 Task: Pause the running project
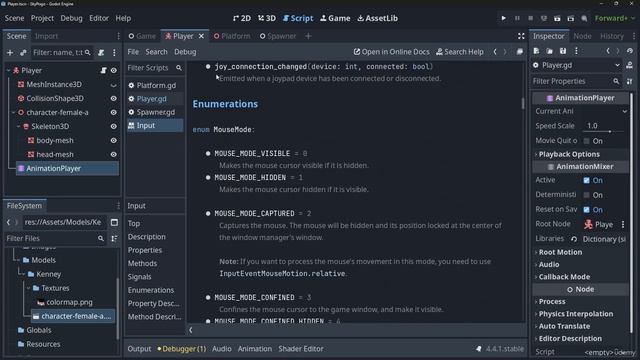tap(517, 18)
